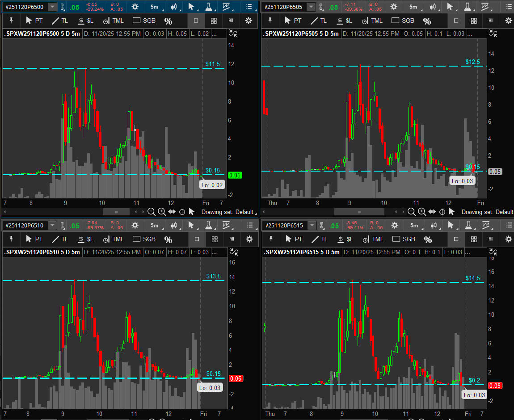
Task: Click the All option in P6505 drawing toolbar
Action: click(x=491, y=21)
